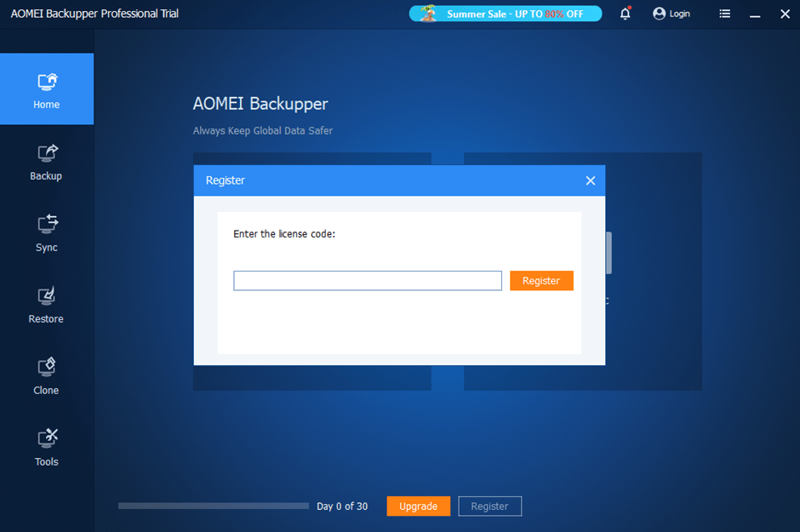This screenshot has height=532, width=800.
Task: Open the Backup section in sidebar
Action: [47, 163]
